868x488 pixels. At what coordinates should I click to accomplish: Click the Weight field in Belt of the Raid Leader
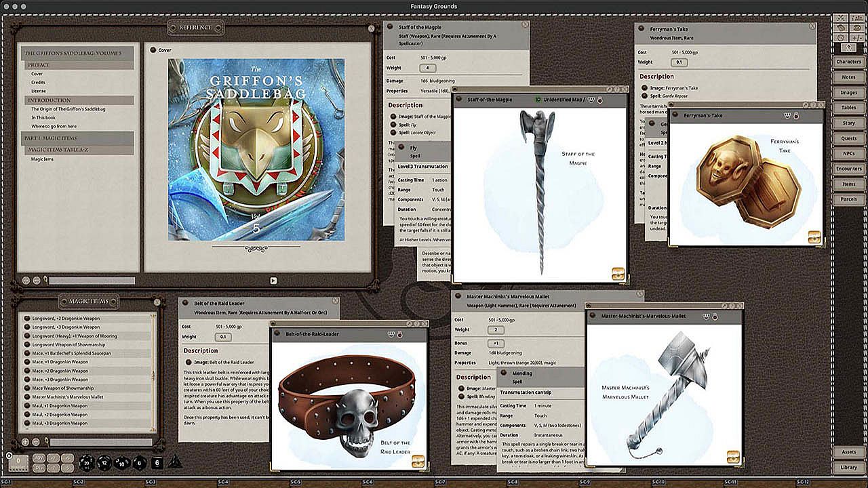(x=223, y=337)
